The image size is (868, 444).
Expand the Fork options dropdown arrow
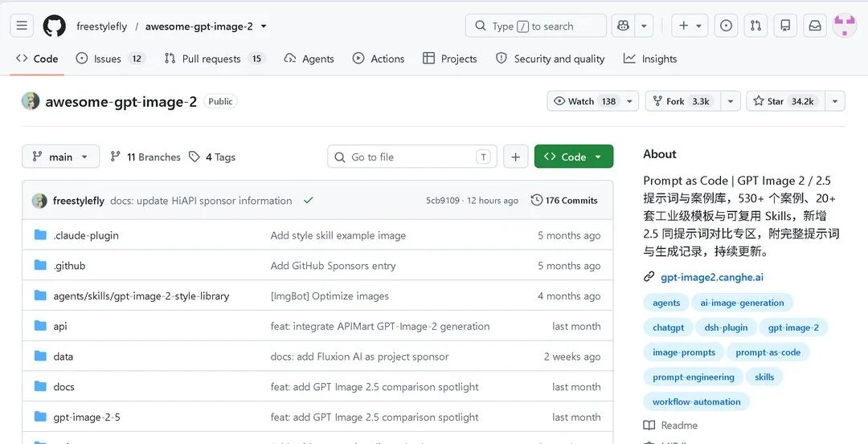(730, 101)
